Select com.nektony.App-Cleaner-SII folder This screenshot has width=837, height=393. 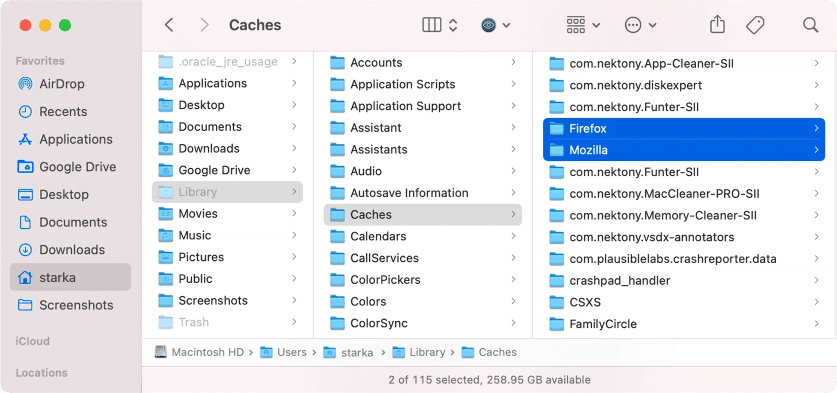coord(684,64)
